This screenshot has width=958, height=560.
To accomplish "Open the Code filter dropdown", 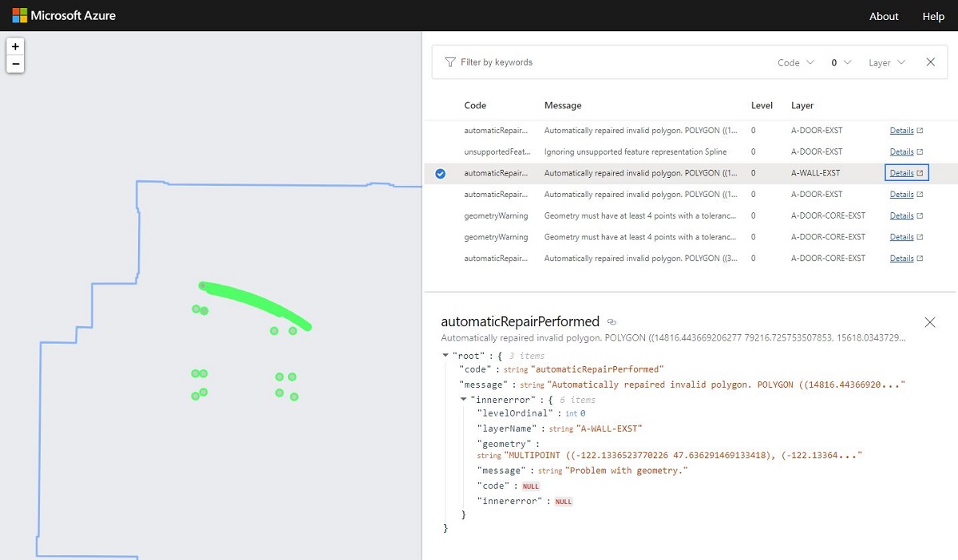I will click(796, 62).
